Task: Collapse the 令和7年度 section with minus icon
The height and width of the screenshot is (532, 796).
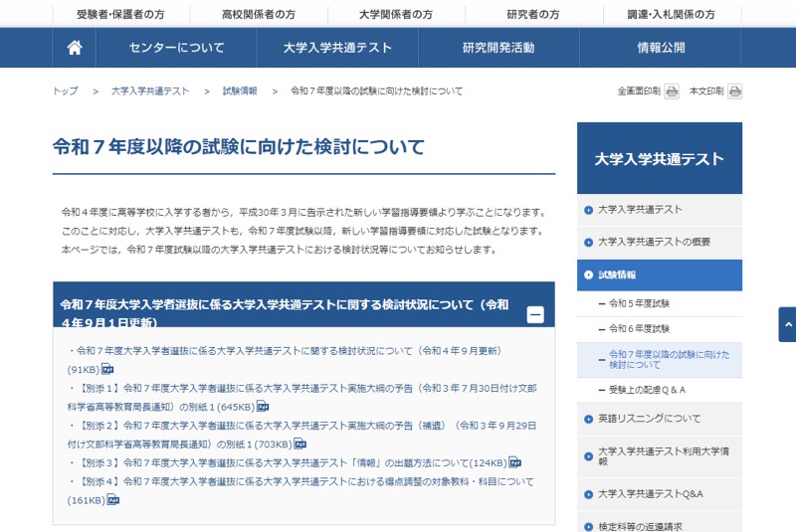Action: click(535, 314)
